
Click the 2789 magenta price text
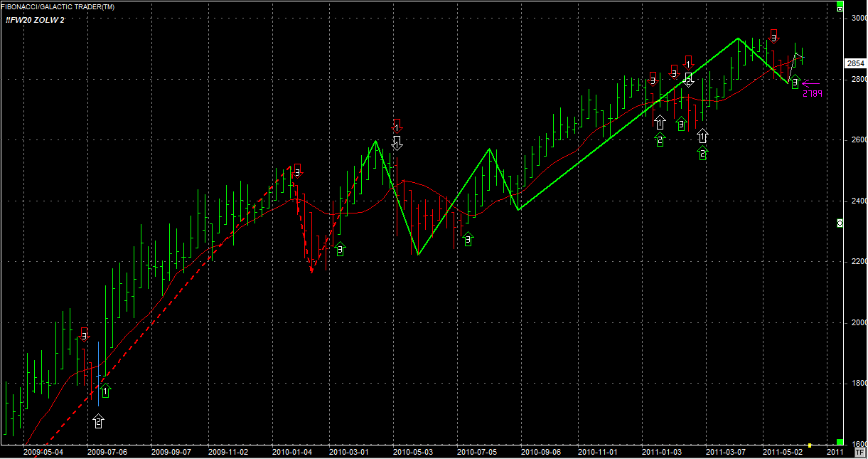812,93
